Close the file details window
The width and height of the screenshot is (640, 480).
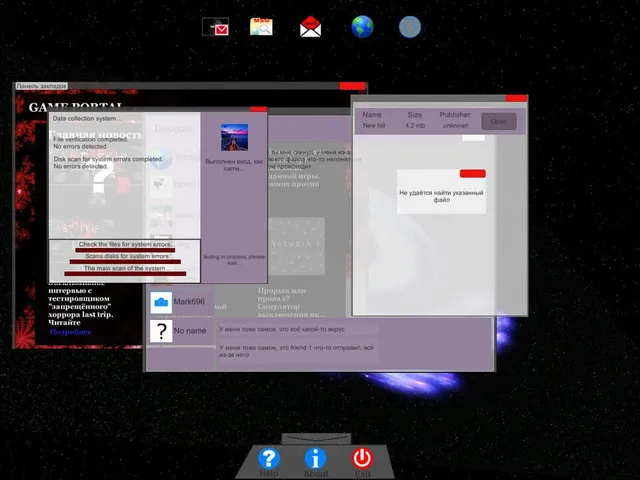tap(516, 98)
